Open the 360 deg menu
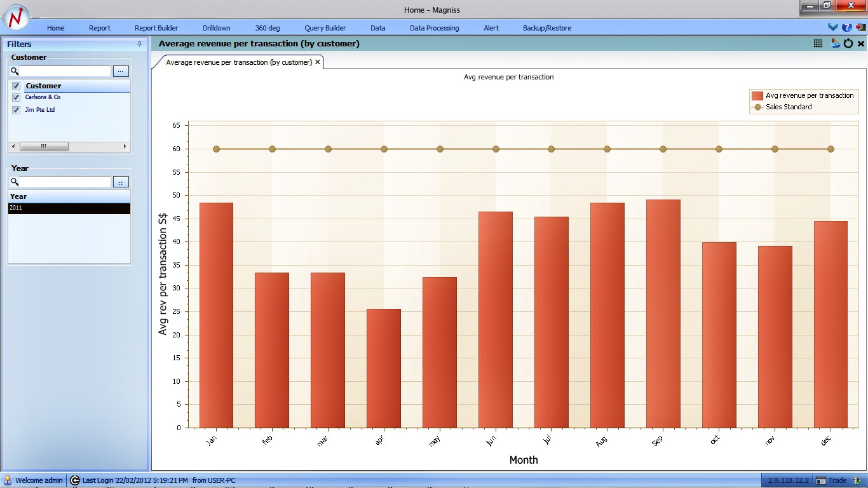The width and height of the screenshot is (868, 488). coord(268,28)
